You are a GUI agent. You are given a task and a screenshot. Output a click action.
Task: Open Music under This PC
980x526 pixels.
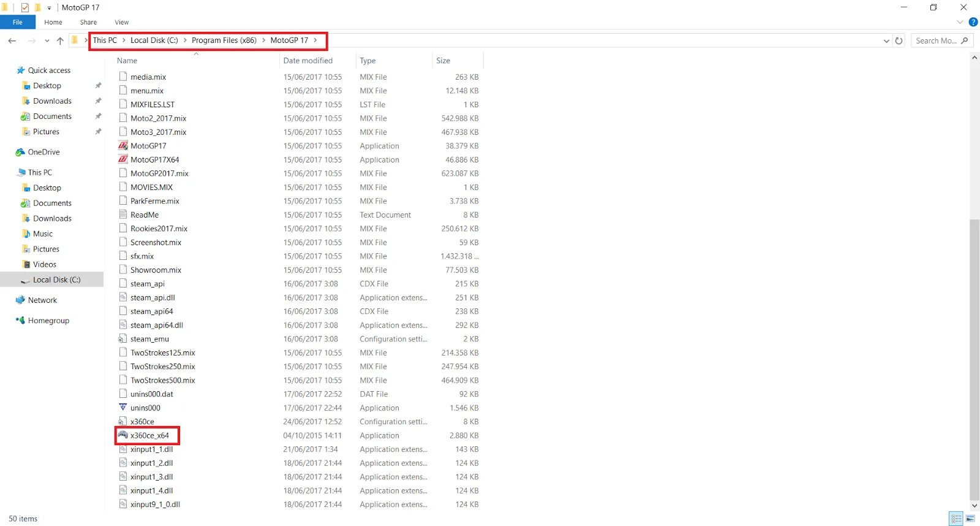coord(43,234)
